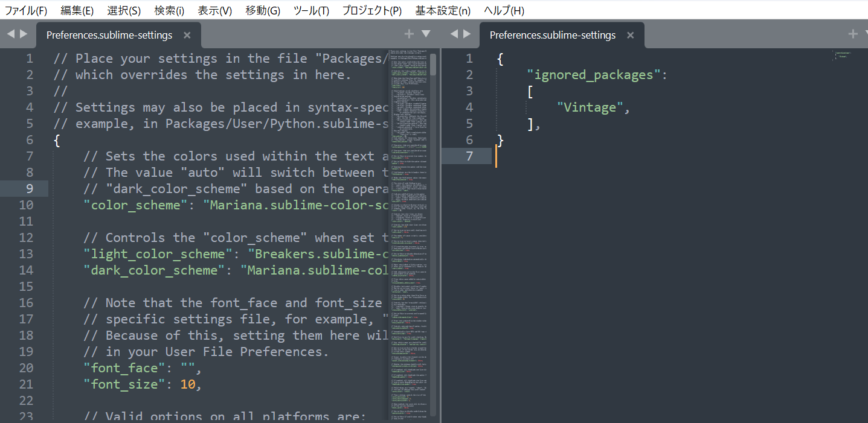Click the new tab plus icon in right pane
868x423 pixels.
853,34
